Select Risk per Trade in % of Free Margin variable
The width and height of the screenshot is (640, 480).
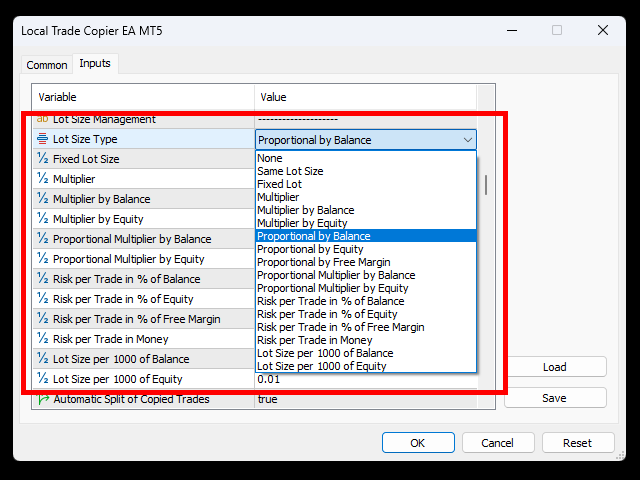[137, 319]
